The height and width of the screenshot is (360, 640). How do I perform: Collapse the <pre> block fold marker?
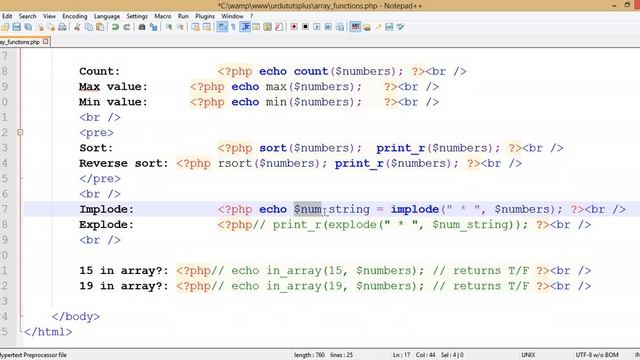(x=20, y=132)
